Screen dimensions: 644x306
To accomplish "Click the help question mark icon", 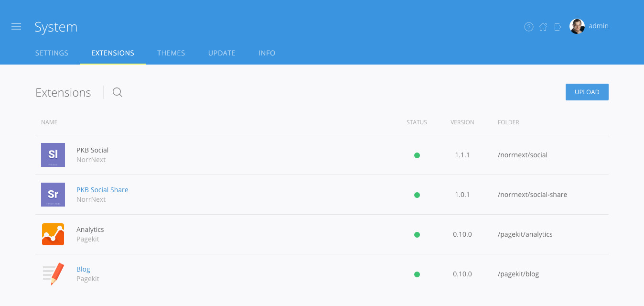I will (529, 27).
